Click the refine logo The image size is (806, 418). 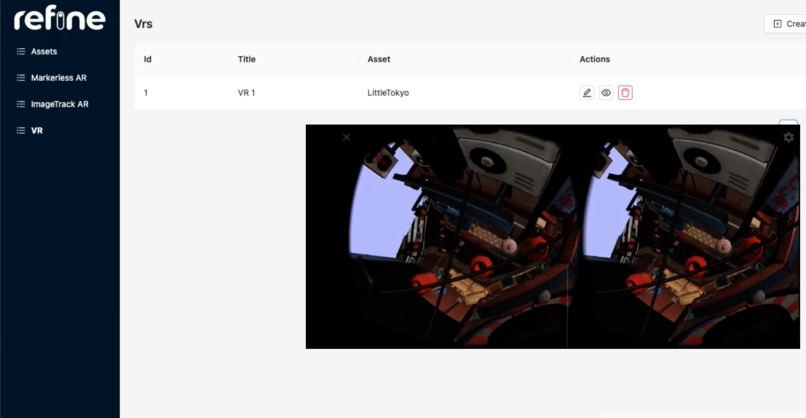pyautogui.click(x=60, y=19)
